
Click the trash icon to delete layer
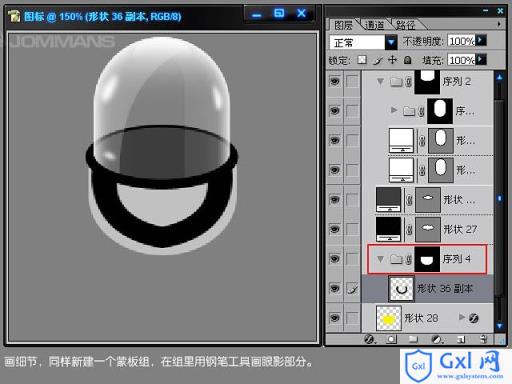tap(483, 339)
